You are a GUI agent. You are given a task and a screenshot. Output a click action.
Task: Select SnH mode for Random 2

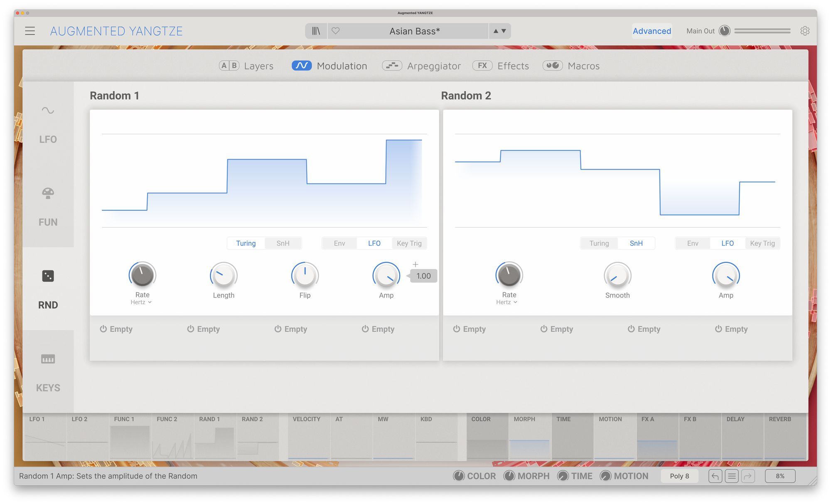pyautogui.click(x=636, y=243)
